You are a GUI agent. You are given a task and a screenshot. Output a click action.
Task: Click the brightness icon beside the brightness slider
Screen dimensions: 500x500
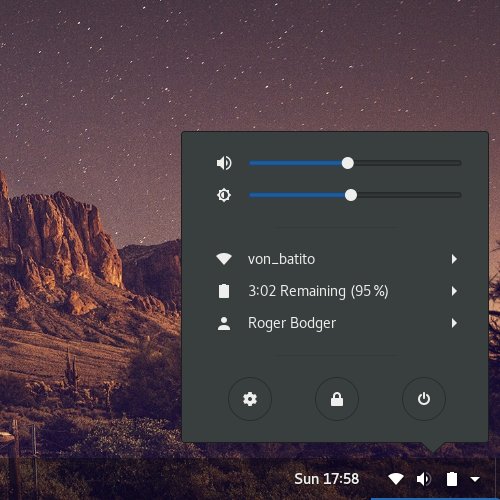[x=224, y=195]
